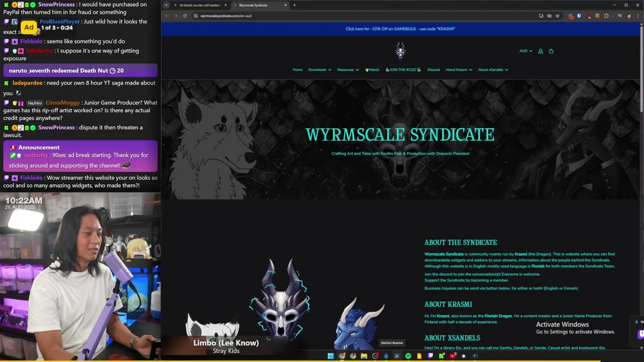Open the shopping cart icon

(x=551, y=51)
